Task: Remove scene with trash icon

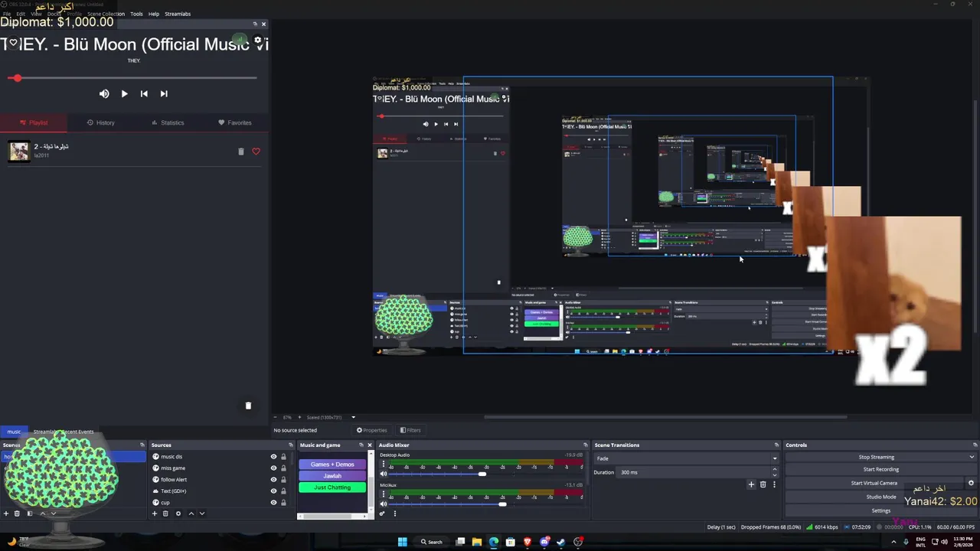Action: (x=17, y=514)
